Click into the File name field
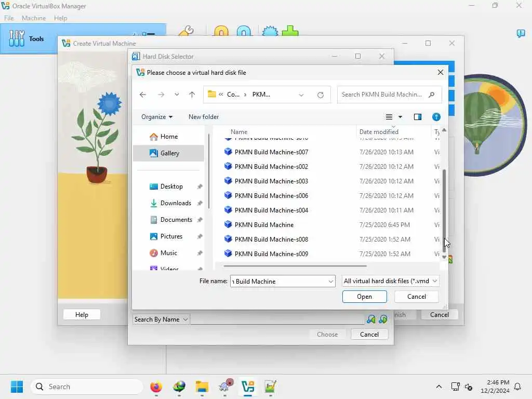The height and width of the screenshot is (399, 532). click(x=278, y=281)
